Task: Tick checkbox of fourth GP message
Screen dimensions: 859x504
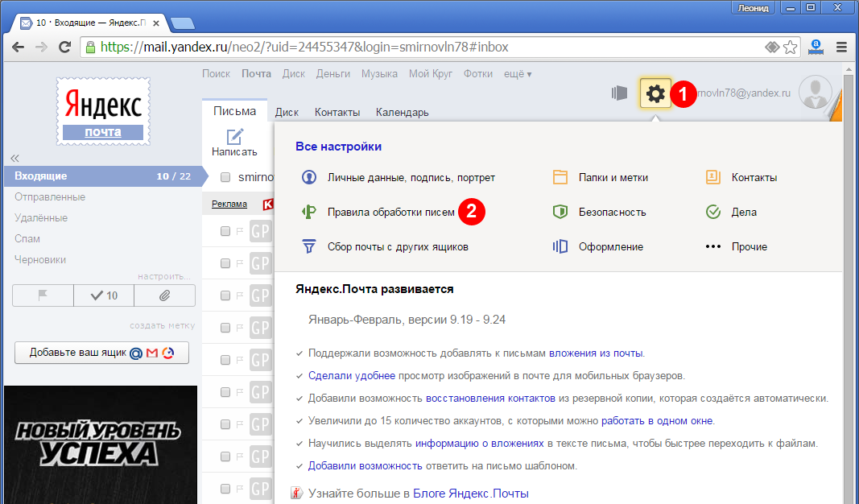Action: coord(225,328)
